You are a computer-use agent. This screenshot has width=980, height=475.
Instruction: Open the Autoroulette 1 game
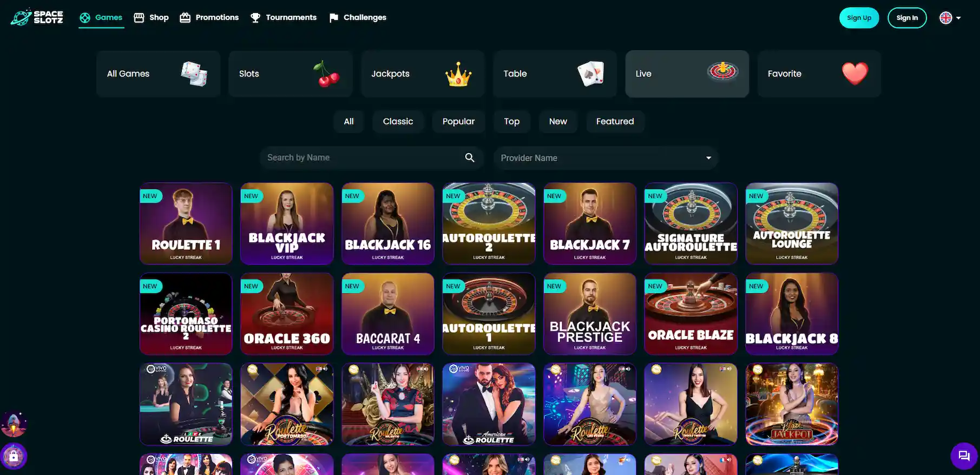[489, 314]
